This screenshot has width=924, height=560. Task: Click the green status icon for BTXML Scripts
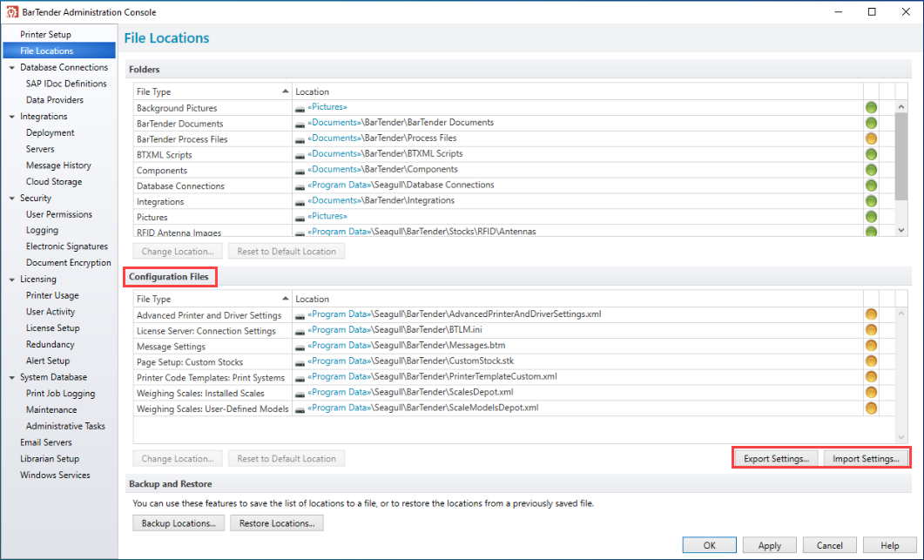(871, 154)
